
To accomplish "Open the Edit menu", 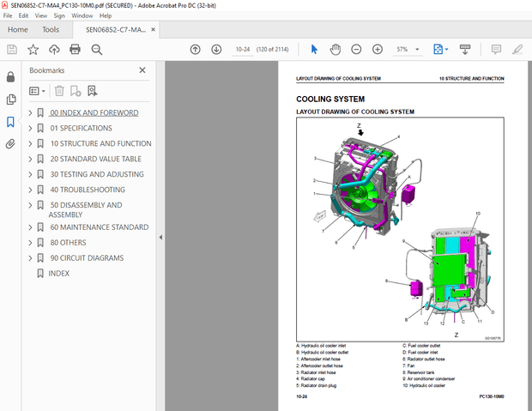I will point(23,15).
